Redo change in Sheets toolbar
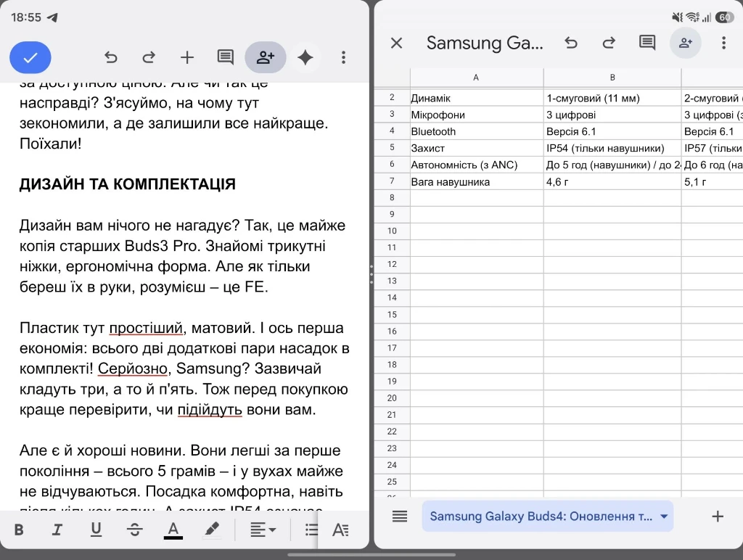743x560 pixels. tap(609, 43)
